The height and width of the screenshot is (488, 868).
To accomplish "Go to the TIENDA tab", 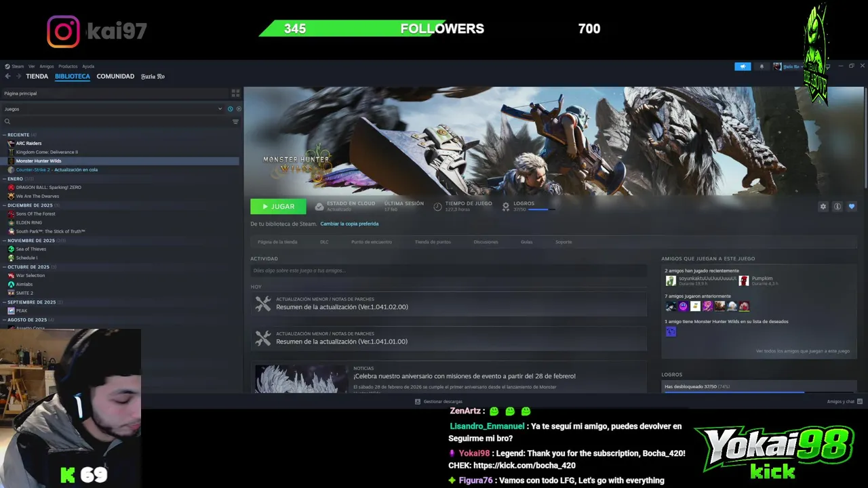I will click(x=37, y=77).
